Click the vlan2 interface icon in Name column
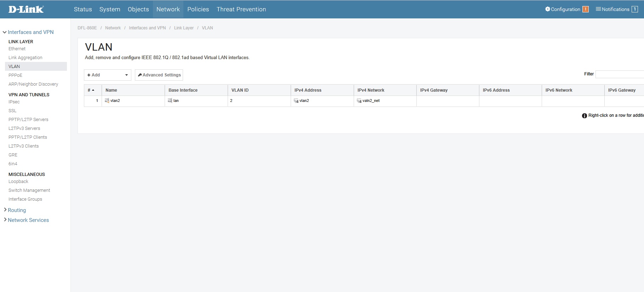This screenshot has width=644, height=292. [107, 101]
